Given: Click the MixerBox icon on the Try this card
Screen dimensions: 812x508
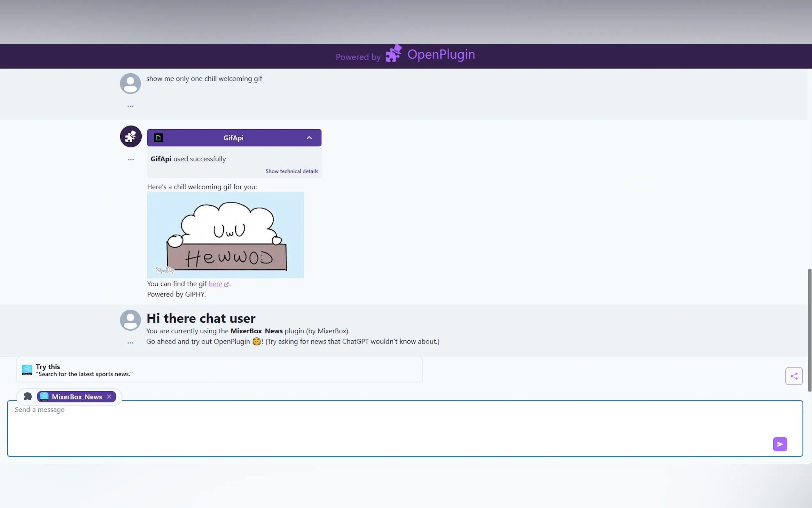Looking at the screenshot, I should (27, 369).
